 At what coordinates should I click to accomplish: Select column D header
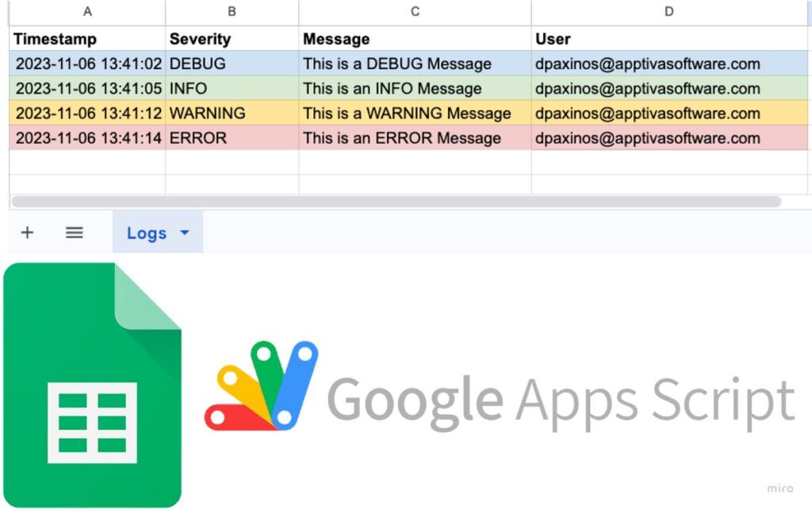(669, 12)
